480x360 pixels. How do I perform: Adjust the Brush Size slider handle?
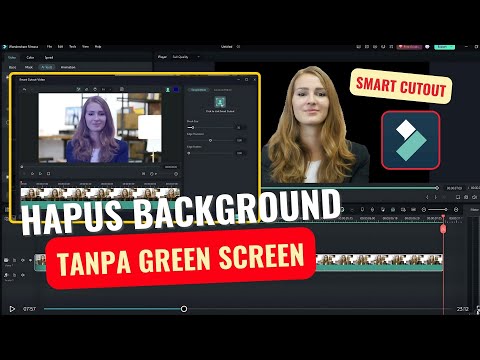(192, 128)
